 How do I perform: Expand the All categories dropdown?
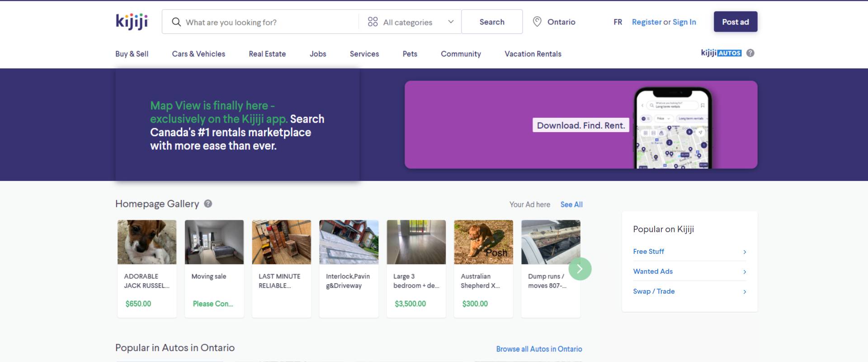point(450,22)
